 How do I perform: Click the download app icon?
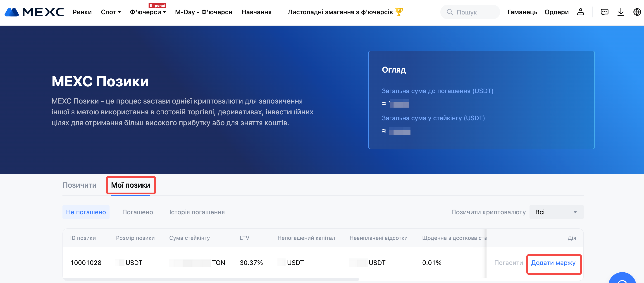click(x=620, y=12)
